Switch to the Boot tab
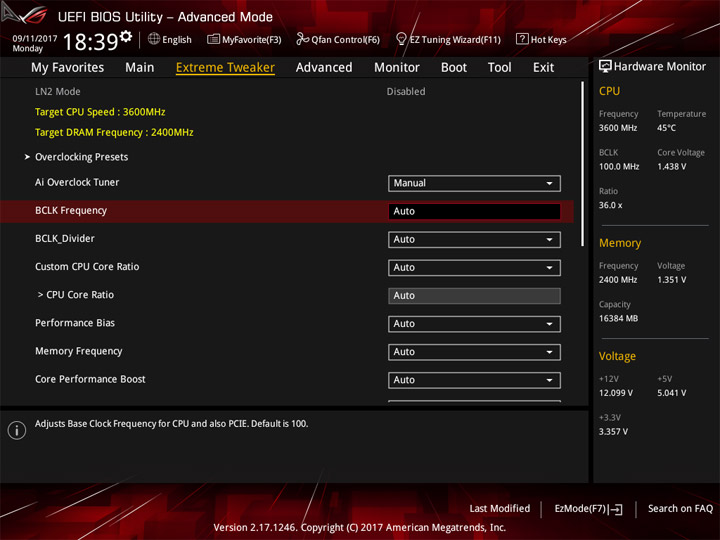Image resolution: width=720 pixels, height=540 pixels. [x=454, y=68]
